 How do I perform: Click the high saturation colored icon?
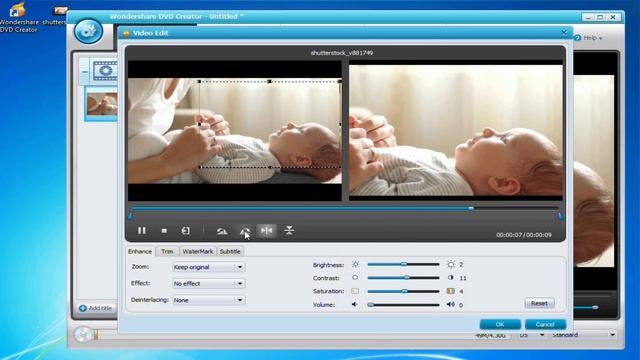(x=451, y=291)
